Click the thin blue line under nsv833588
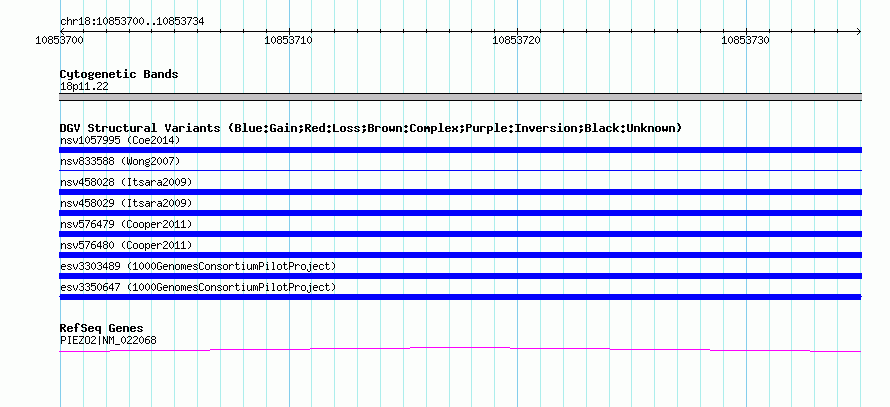 [x=460, y=170]
